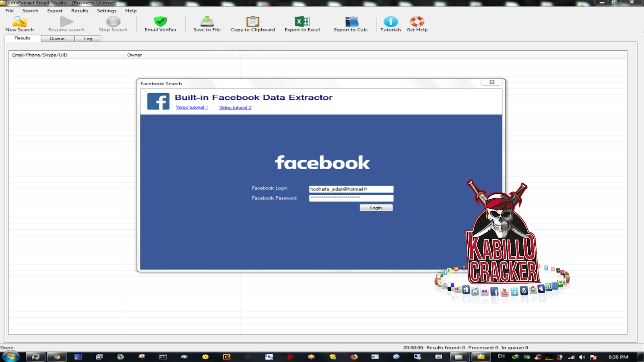Click the Facebook Password field
The height and width of the screenshot is (362, 644).
(351, 198)
